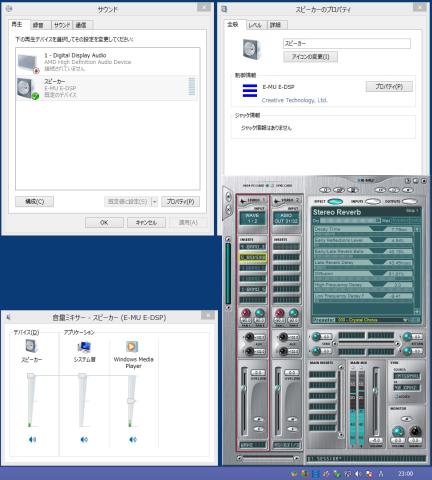Viewport: 432px width, 480px height.
Task: Select the highlighted second insert slot on strip 1
Action: point(253,257)
